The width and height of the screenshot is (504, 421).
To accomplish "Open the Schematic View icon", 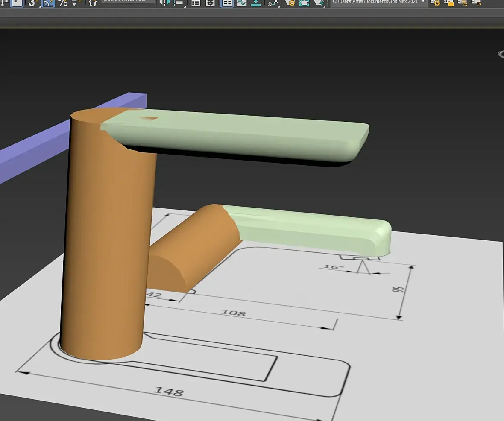I will pyautogui.click(x=256, y=3).
